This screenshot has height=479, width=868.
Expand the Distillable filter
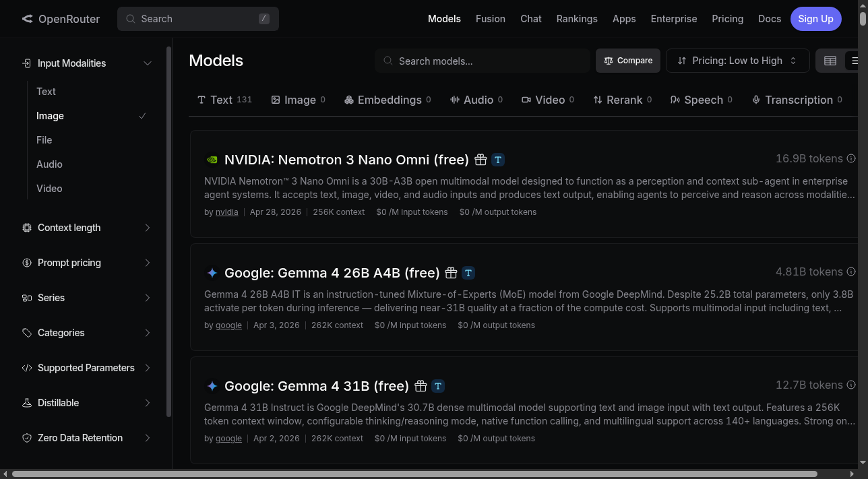(x=87, y=403)
